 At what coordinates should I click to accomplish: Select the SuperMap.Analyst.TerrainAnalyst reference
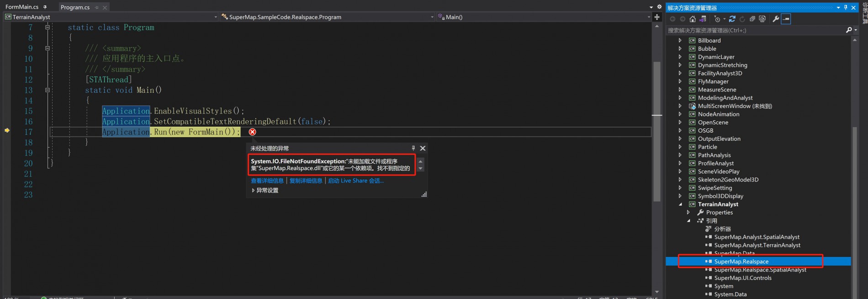pos(757,245)
